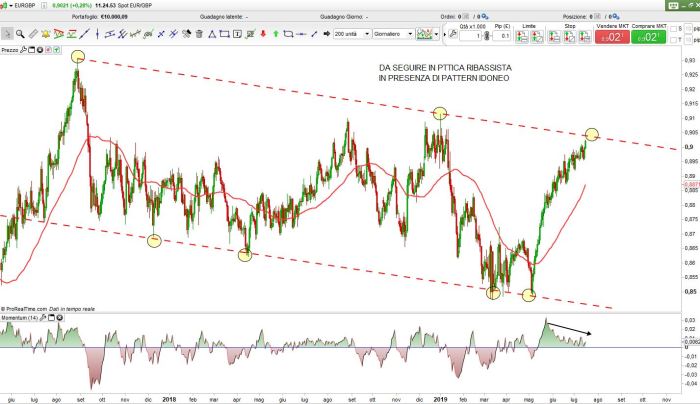Click the Comprare MKT buy button
700x404 pixels.
pyautogui.click(x=649, y=37)
